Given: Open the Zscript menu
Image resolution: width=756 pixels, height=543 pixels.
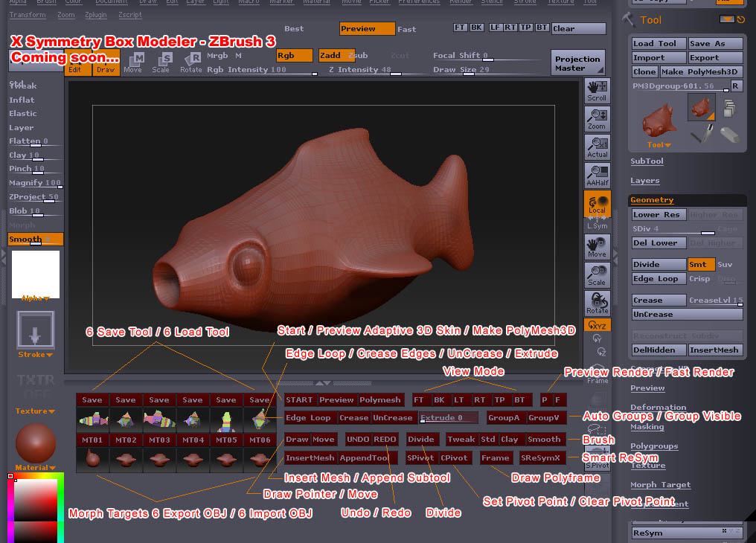Looking at the screenshot, I should click(x=129, y=14).
